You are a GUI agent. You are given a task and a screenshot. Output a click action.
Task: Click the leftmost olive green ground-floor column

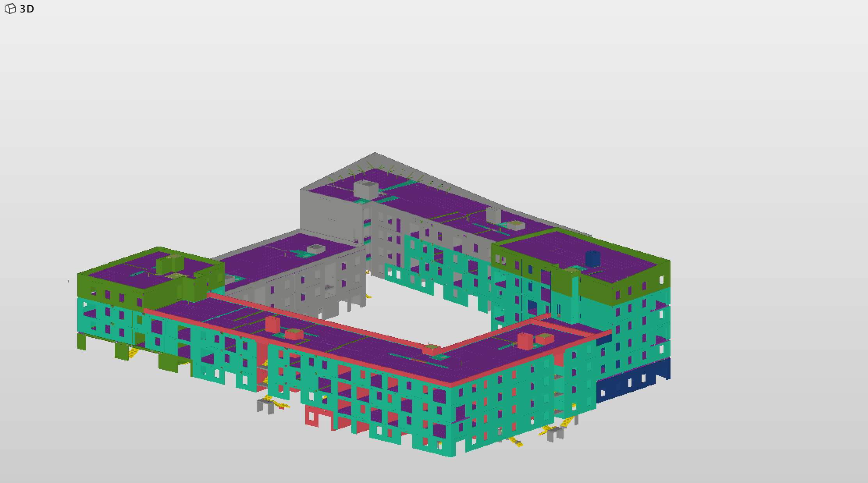point(82,342)
